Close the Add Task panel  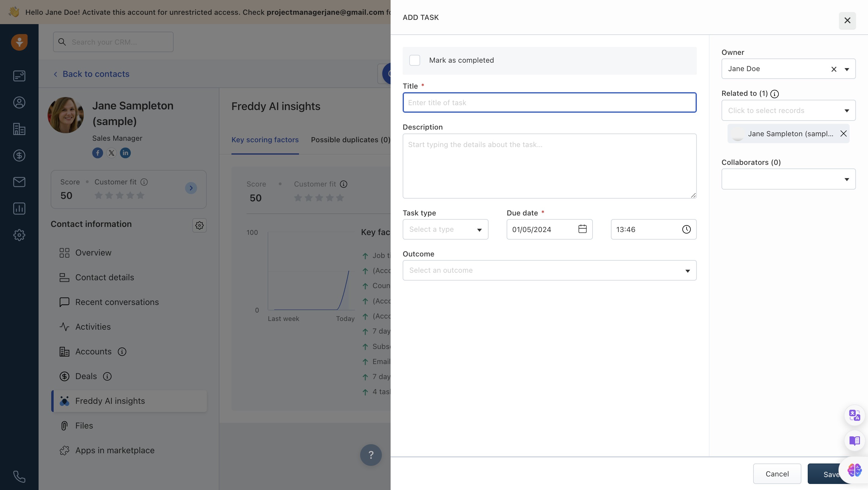coord(847,20)
